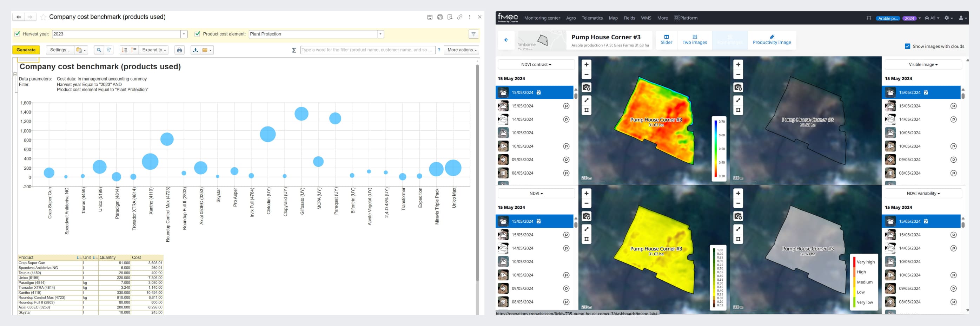Viewport: 980px width, 326px height.
Task: Zoom in on the NDVI contrast map
Action: [586, 65]
